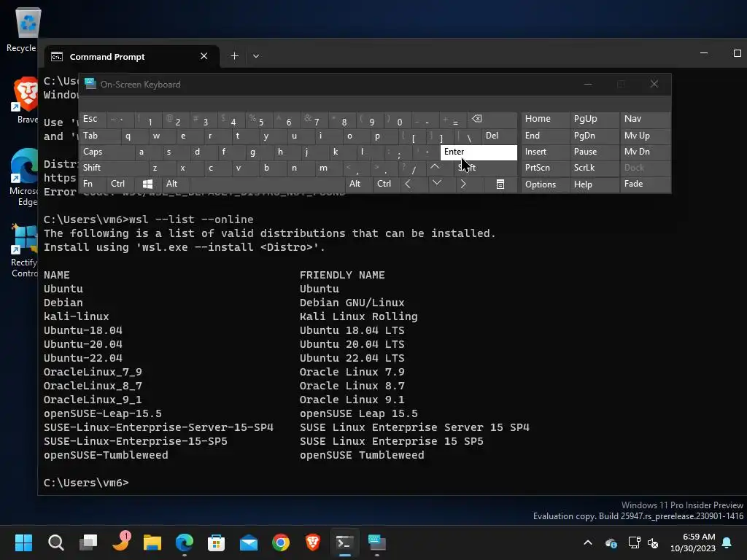The width and height of the screenshot is (747, 560).
Task: Click the End key on keyboard
Action: pyautogui.click(x=546, y=136)
